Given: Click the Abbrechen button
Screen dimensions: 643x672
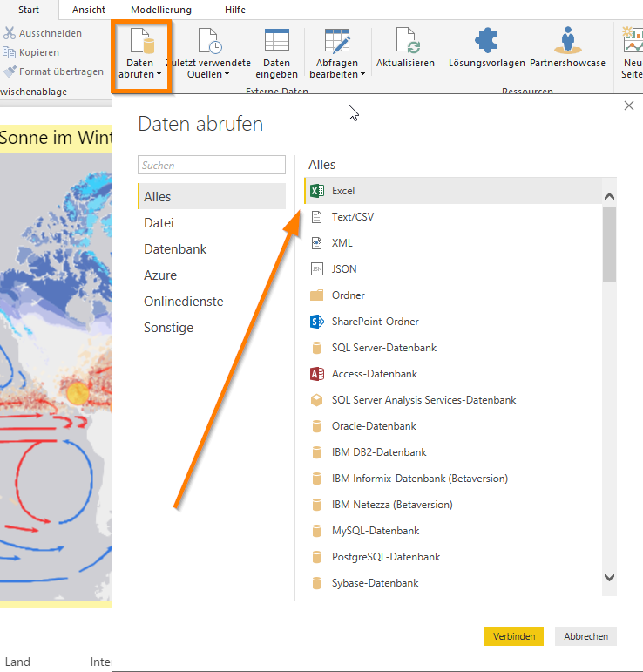Looking at the screenshot, I should pyautogui.click(x=585, y=636).
